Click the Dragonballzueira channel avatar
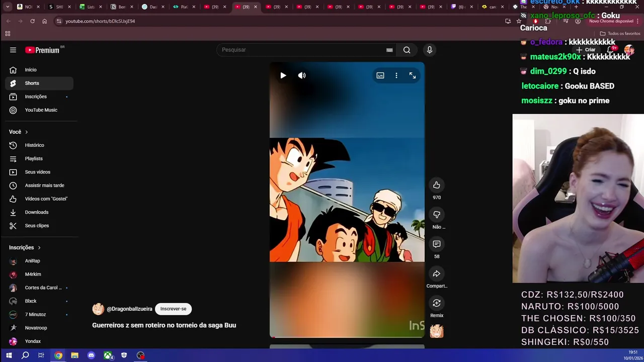This screenshot has width=644, height=362. point(98,309)
